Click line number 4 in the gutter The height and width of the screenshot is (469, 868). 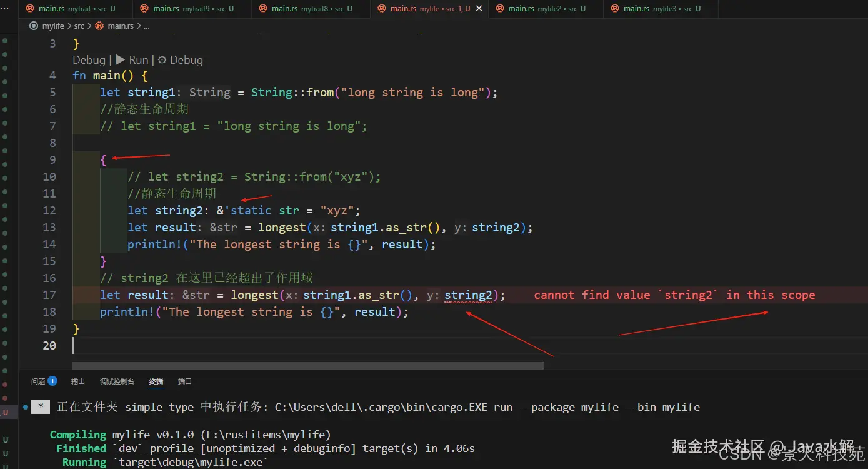(x=52, y=76)
